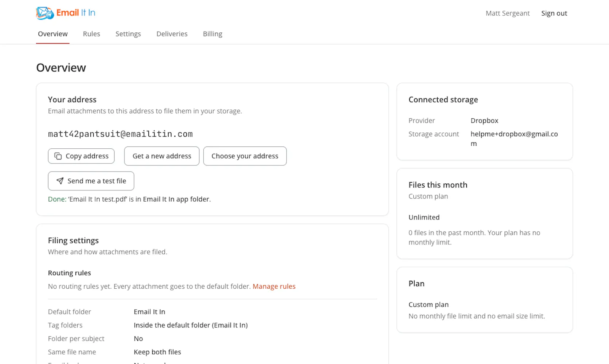Viewport: 609px width, 364px height.
Task: Follow the Manage rules link
Action: coord(274,286)
